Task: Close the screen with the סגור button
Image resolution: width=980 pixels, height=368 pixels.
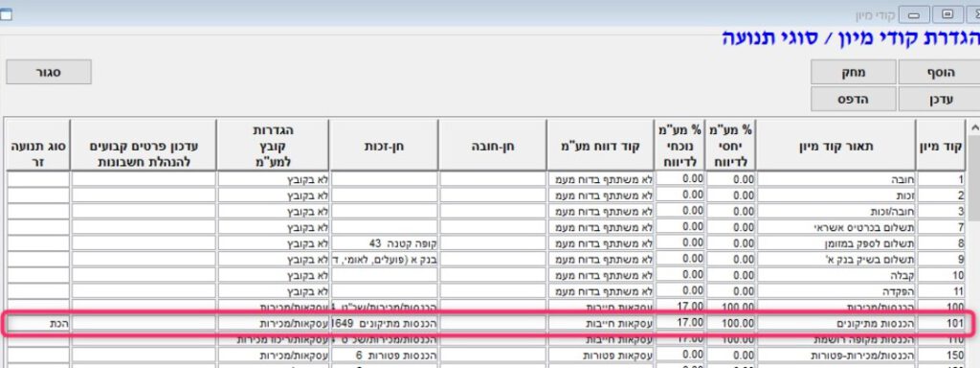Action: click(x=49, y=72)
